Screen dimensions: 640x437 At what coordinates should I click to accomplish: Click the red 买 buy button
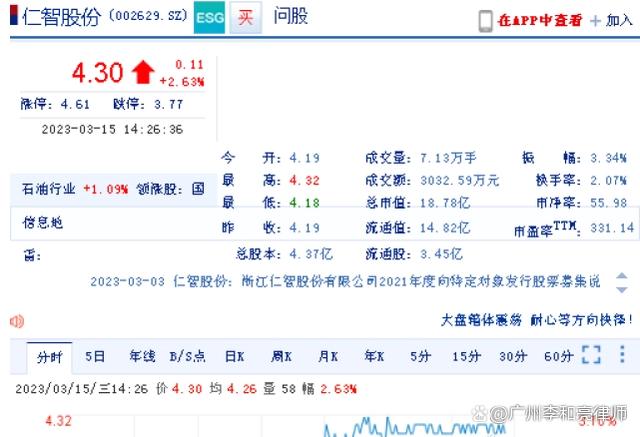(245, 18)
